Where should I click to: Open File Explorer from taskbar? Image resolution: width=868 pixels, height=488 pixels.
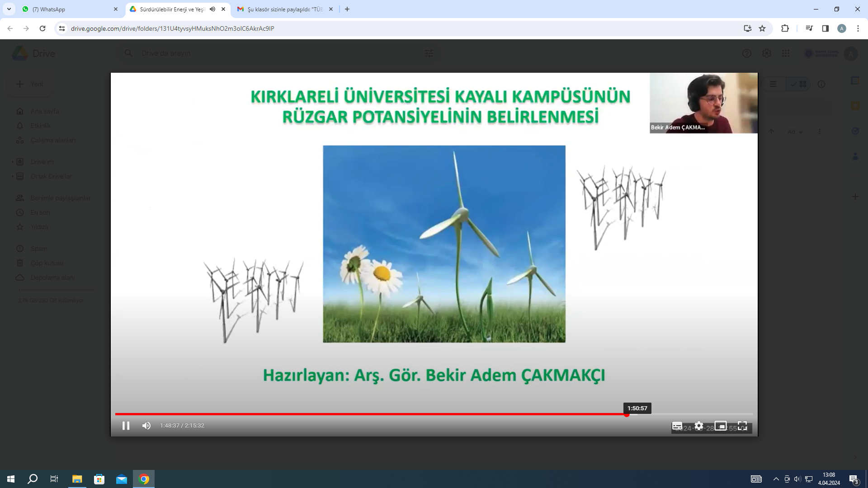77,479
